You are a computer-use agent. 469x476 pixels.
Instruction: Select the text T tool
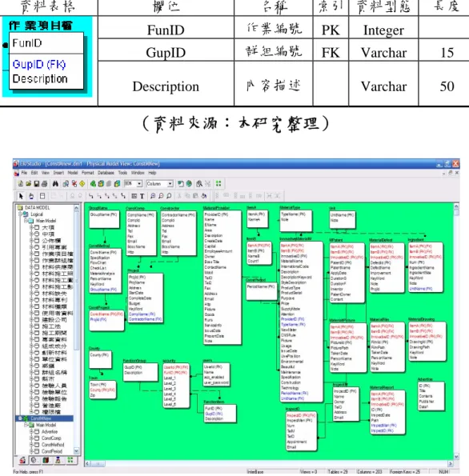click(142, 196)
